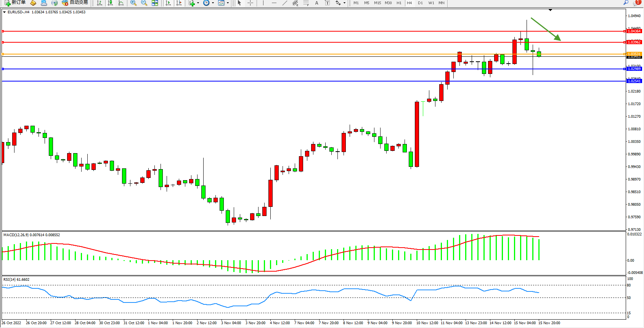Select the crosshair tool
Viewport: 644px width, 328px height.
click(x=250, y=3)
